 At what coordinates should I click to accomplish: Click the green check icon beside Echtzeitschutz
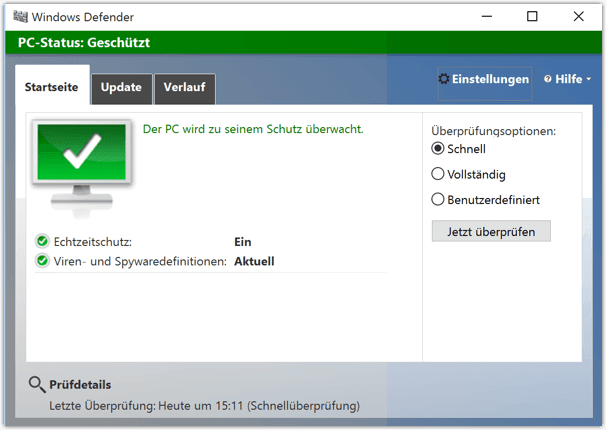[42, 241]
